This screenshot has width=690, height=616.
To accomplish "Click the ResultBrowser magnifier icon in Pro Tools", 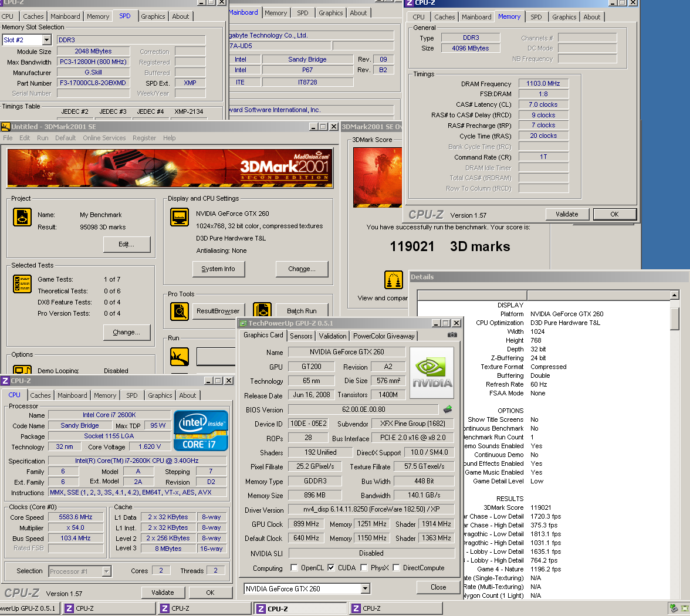I will (180, 312).
